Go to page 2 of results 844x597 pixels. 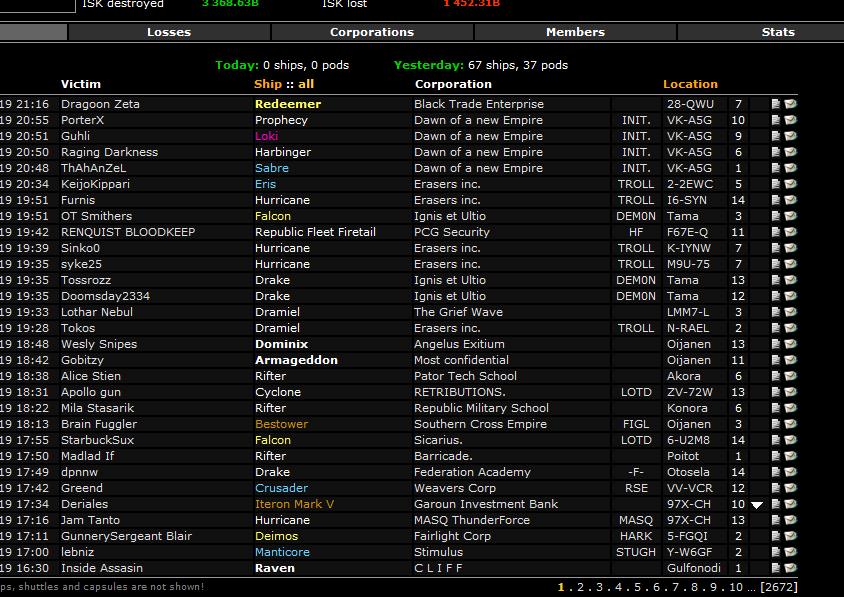coord(580,587)
